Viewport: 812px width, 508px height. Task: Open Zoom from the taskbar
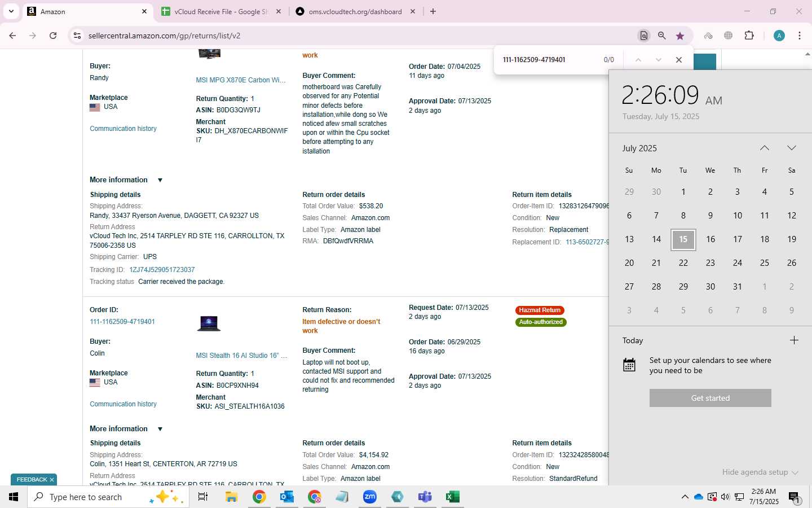pos(370,497)
